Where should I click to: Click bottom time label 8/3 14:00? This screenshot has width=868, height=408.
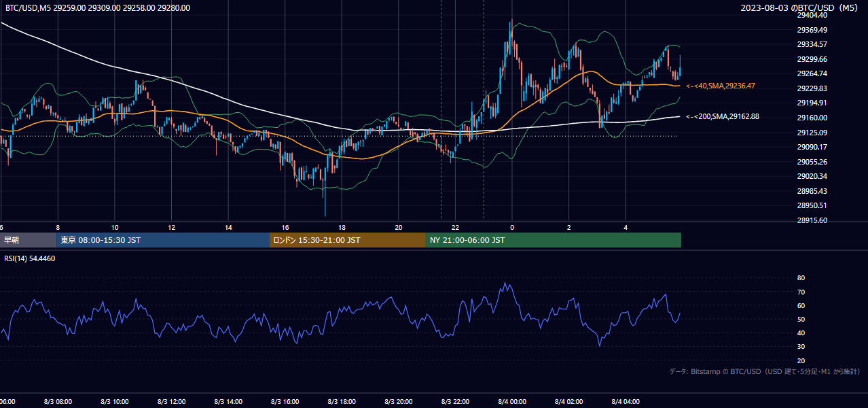228,402
